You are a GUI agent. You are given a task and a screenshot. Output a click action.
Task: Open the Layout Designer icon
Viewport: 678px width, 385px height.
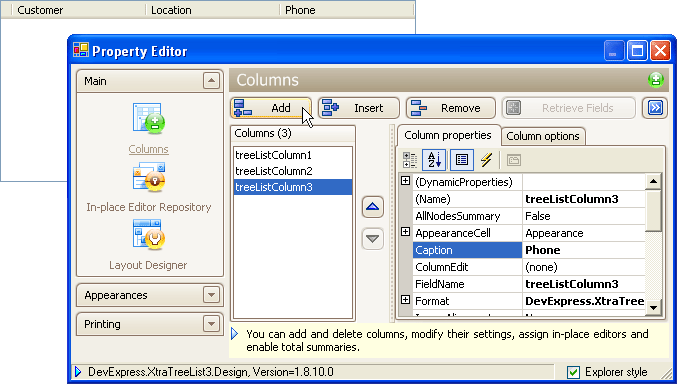(149, 234)
